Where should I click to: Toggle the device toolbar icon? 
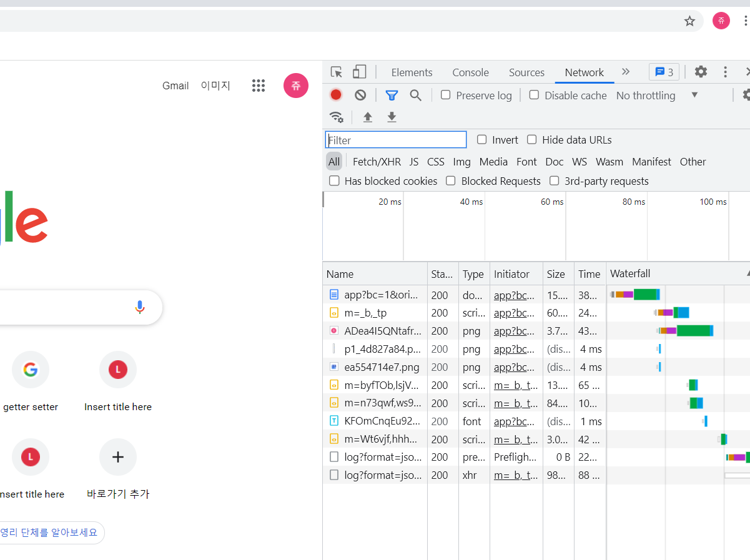click(x=359, y=72)
